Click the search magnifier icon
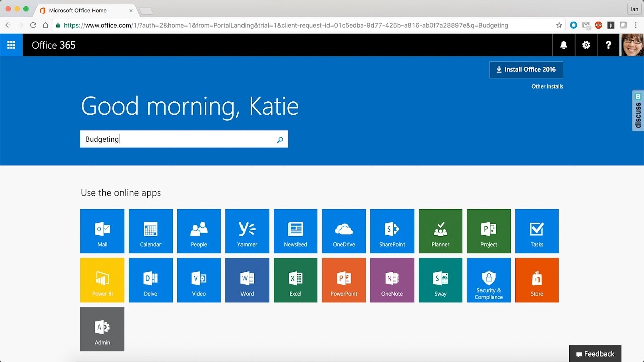This screenshot has width=644, height=362. pos(280,140)
